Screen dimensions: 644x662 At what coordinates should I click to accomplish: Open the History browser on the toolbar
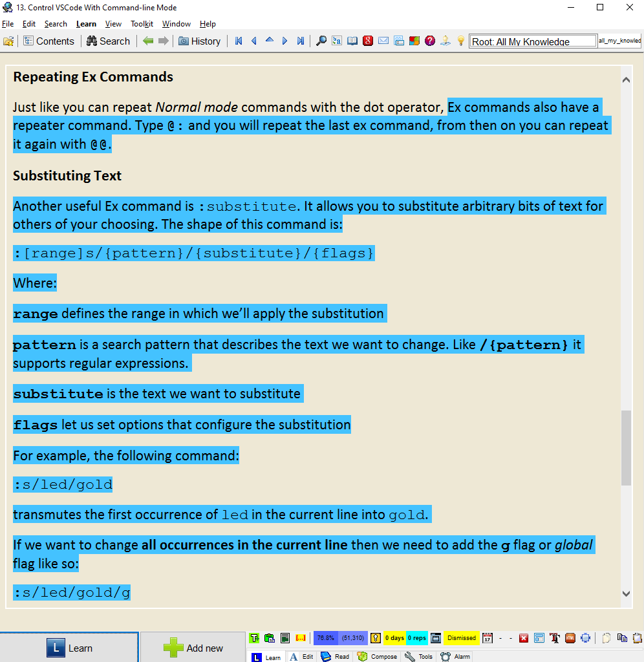200,40
